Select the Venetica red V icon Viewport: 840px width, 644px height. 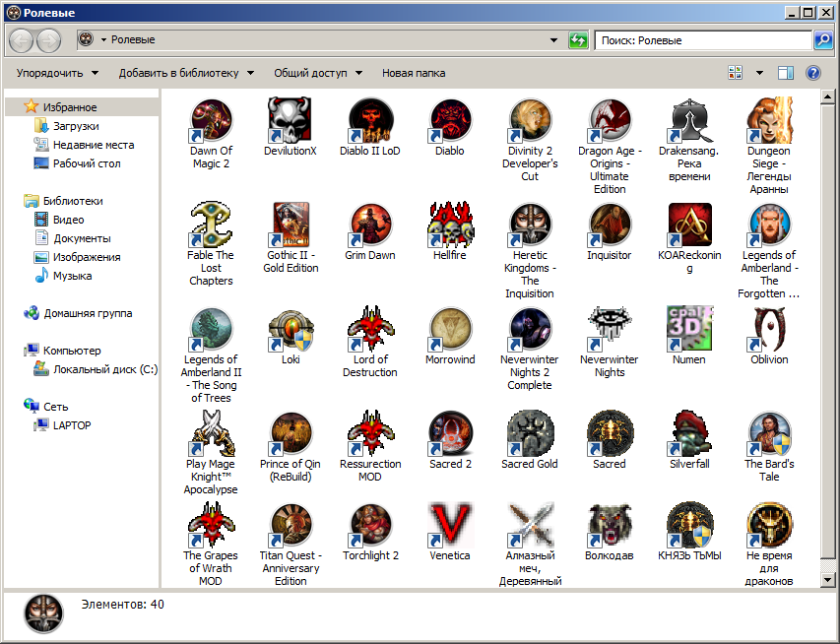pyautogui.click(x=450, y=525)
